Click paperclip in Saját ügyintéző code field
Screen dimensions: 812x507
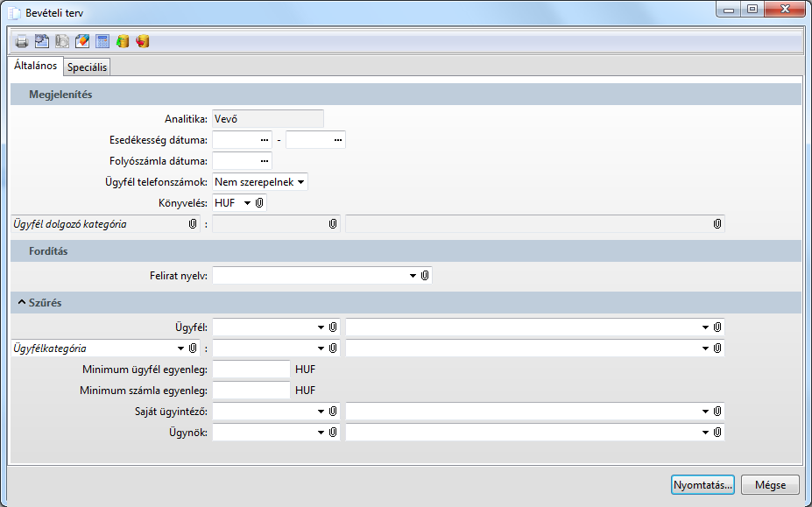coord(333,411)
